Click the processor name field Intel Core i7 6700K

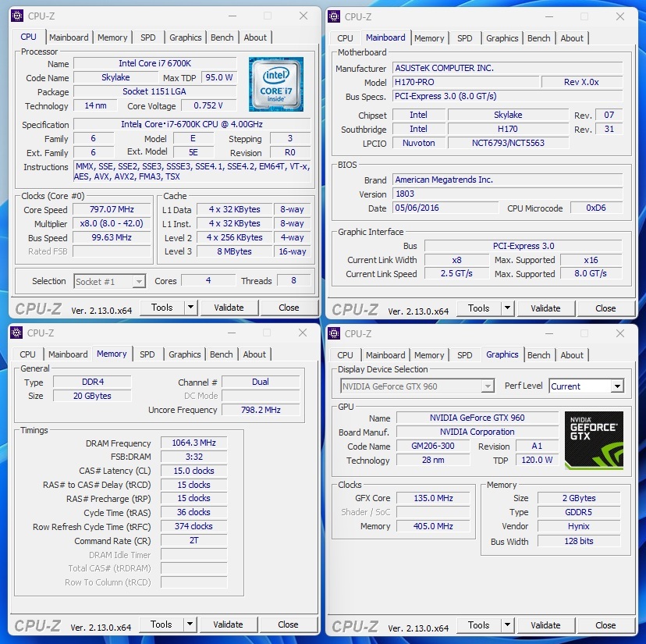point(155,63)
